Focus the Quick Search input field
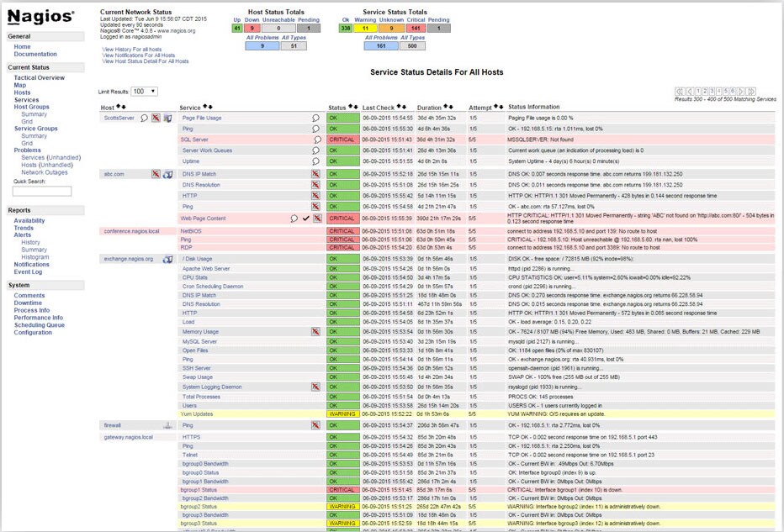784x532 pixels. coord(42,192)
